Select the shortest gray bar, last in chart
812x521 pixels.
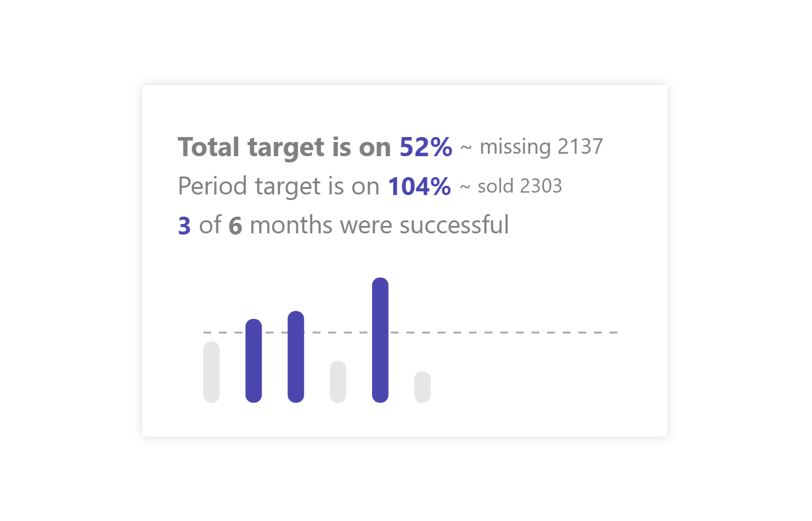(423, 387)
